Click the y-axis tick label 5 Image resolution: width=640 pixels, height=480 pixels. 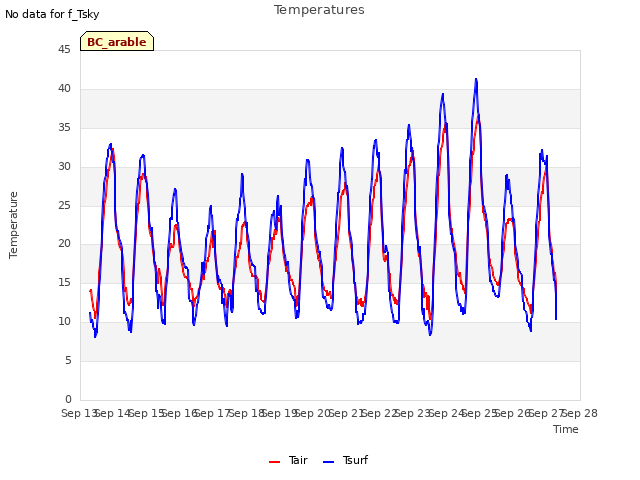point(68,360)
